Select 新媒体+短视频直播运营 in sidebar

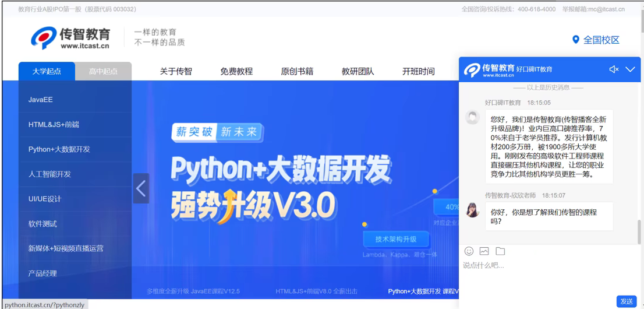(75, 248)
